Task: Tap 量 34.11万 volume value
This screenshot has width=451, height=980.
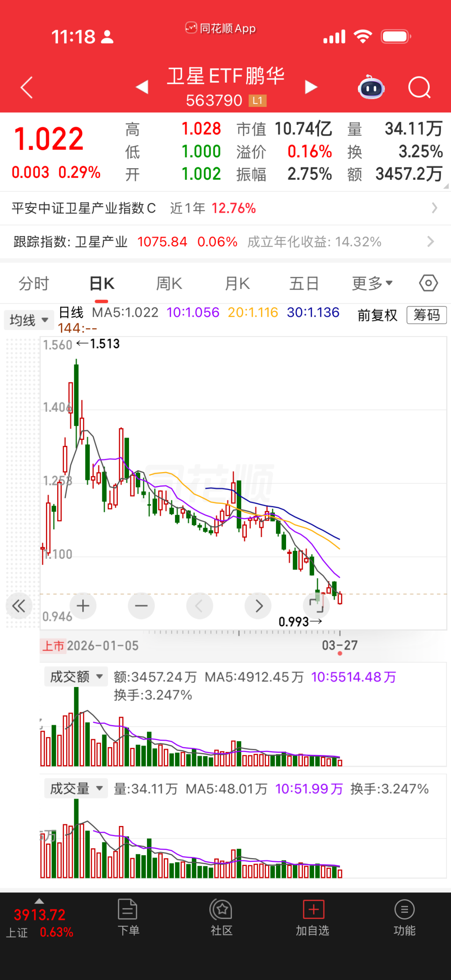Action: pos(413,129)
